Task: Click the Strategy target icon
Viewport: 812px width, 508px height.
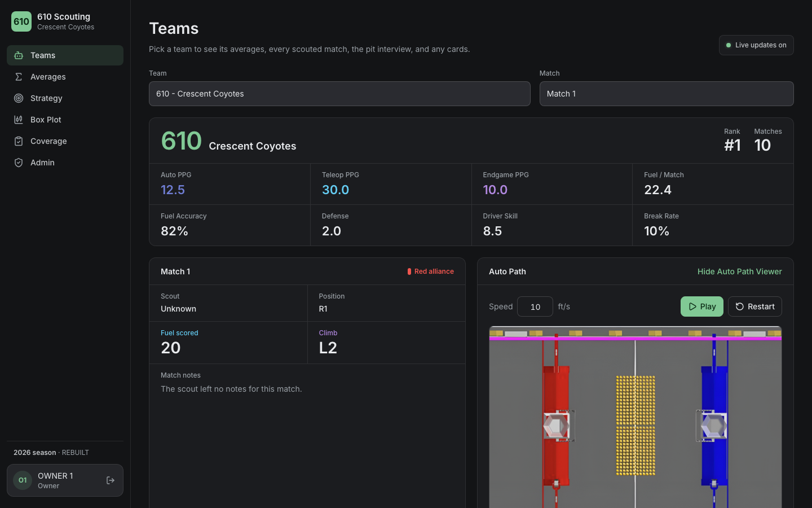Action: click(x=19, y=98)
